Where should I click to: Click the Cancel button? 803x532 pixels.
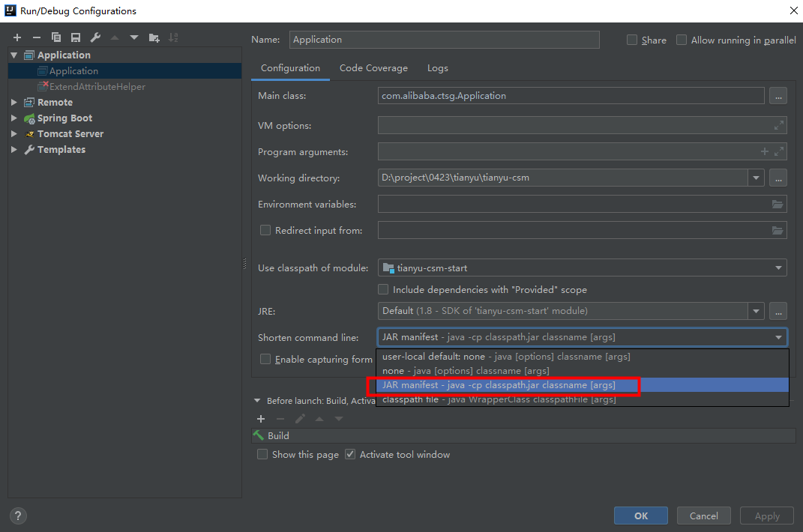point(703,516)
